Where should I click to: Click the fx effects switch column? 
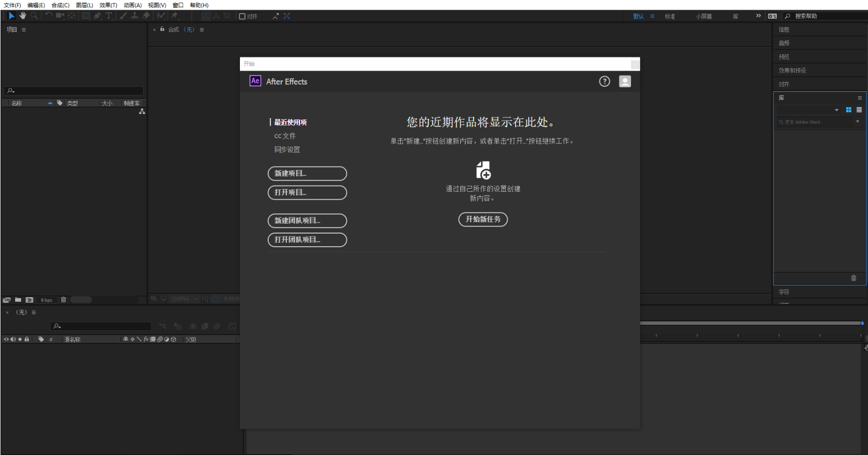coord(146,339)
